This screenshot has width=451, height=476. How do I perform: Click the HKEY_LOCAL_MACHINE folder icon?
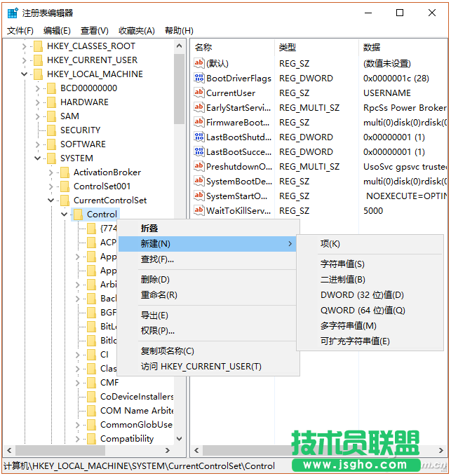pyautogui.click(x=39, y=74)
